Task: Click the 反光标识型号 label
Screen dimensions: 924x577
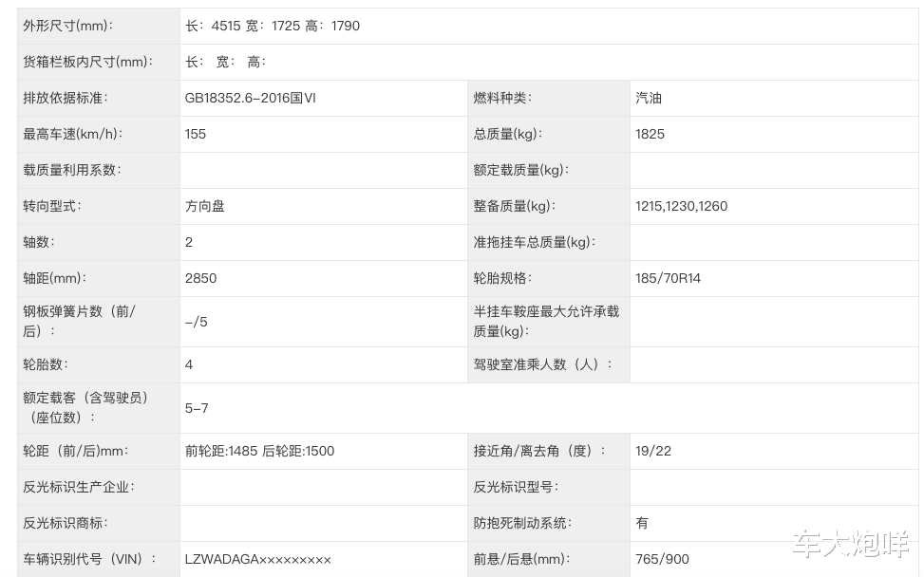Action: click(516, 487)
